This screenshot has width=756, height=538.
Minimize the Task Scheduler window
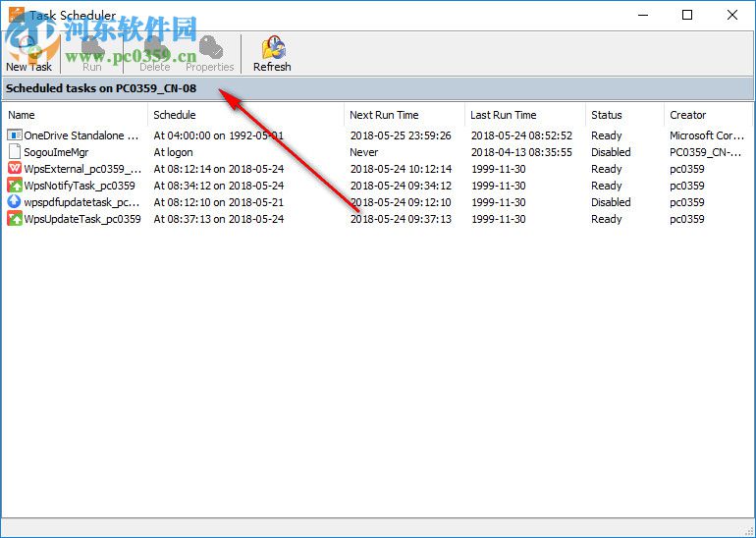click(x=643, y=15)
